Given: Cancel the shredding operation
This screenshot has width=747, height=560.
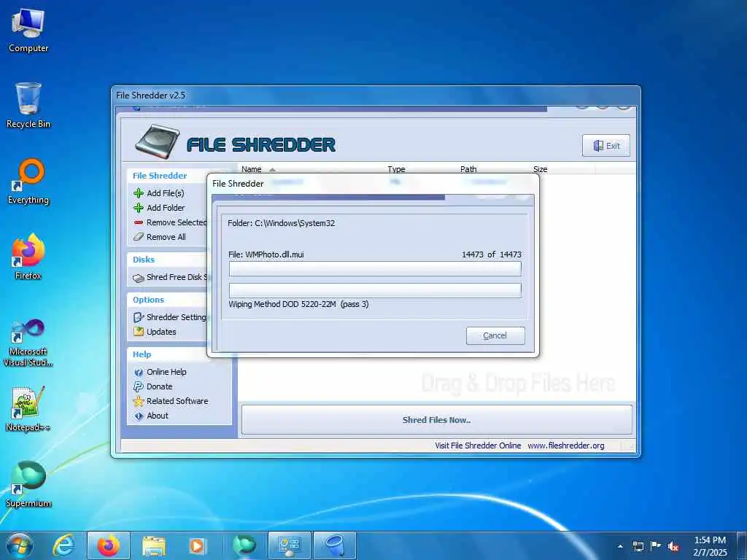Looking at the screenshot, I should coord(495,335).
